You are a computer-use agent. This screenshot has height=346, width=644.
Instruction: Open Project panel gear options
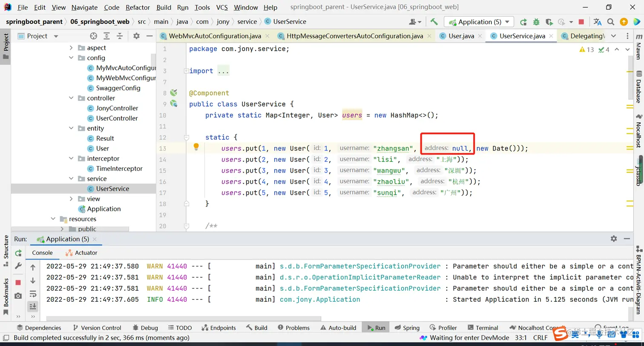point(136,36)
